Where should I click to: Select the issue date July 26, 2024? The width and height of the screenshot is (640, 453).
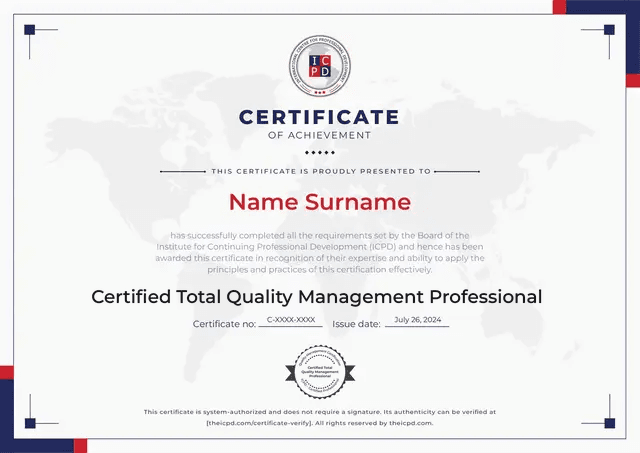(418, 320)
